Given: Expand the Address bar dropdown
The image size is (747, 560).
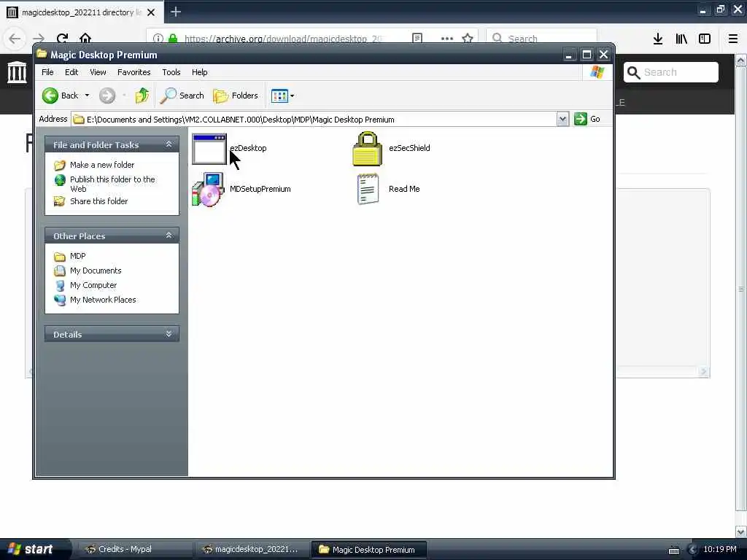Looking at the screenshot, I should (x=562, y=119).
